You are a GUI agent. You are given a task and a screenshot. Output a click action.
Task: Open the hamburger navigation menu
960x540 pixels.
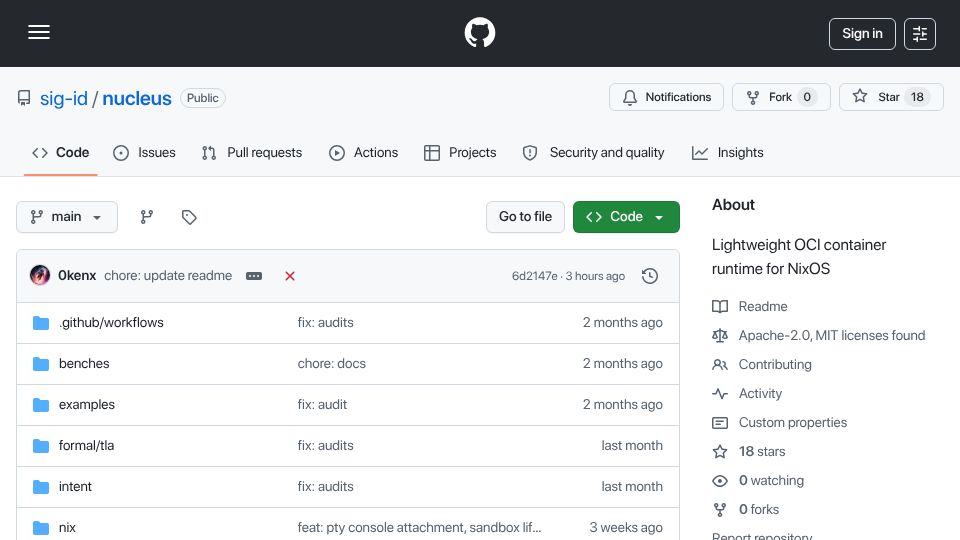pyautogui.click(x=39, y=32)
